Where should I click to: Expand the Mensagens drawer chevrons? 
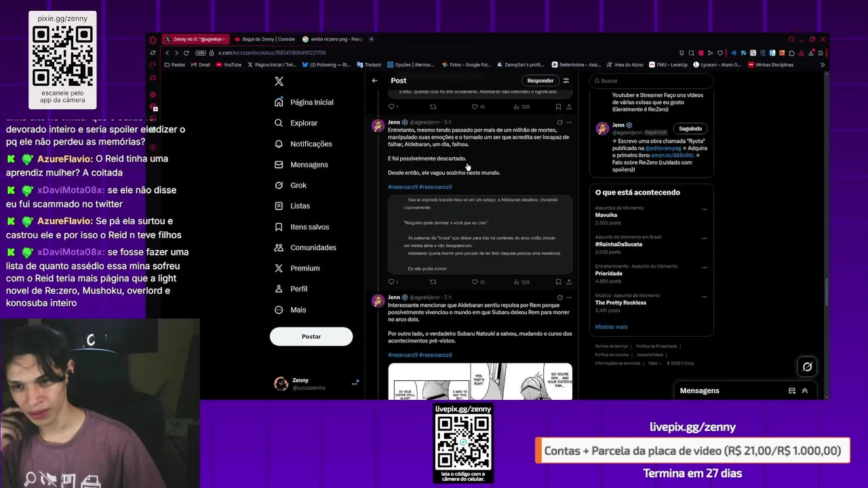805,391
